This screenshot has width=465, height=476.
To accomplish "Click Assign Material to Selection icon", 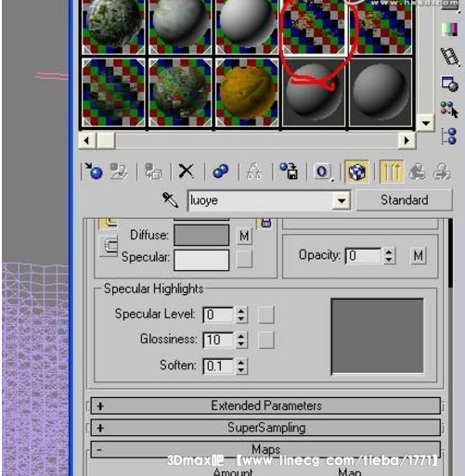I will (153, 172).
